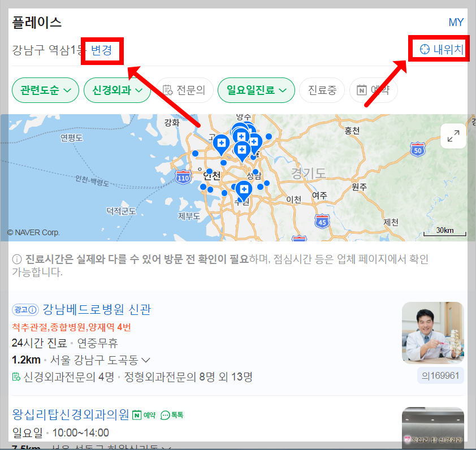Click the 의169961 ad review badge

coord(440,375)
